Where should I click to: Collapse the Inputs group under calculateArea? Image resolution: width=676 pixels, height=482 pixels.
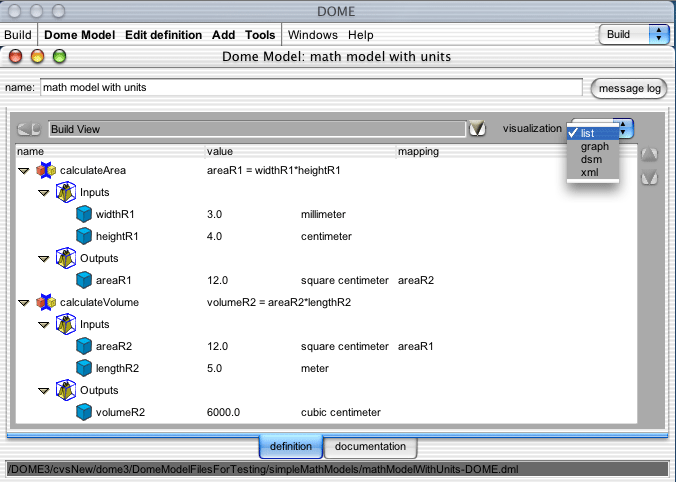coord(44,193)
